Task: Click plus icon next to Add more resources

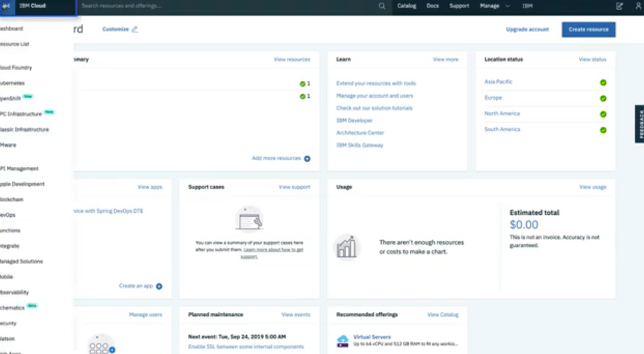Action: tap(307, 158)
